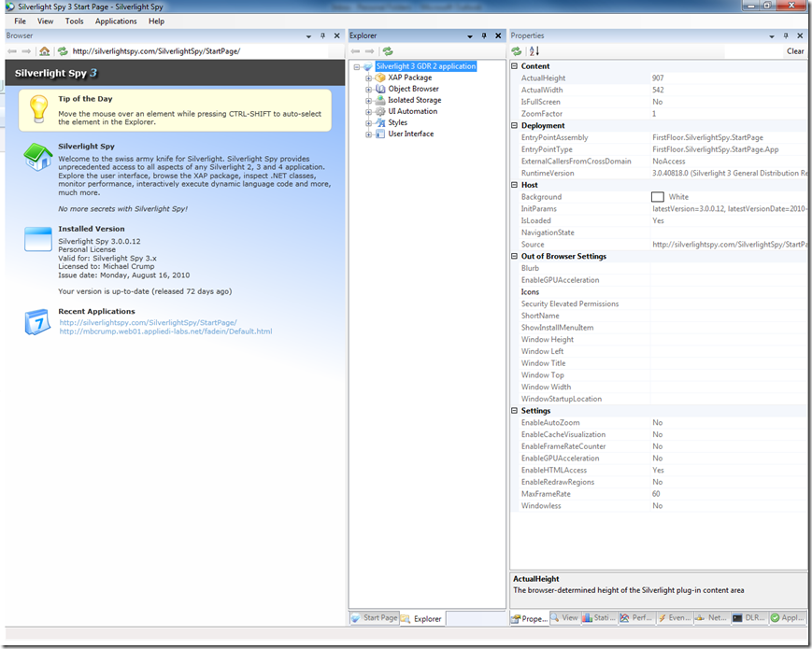
Task: Refresh the Explorer tree
Action: tap(388, 51)
